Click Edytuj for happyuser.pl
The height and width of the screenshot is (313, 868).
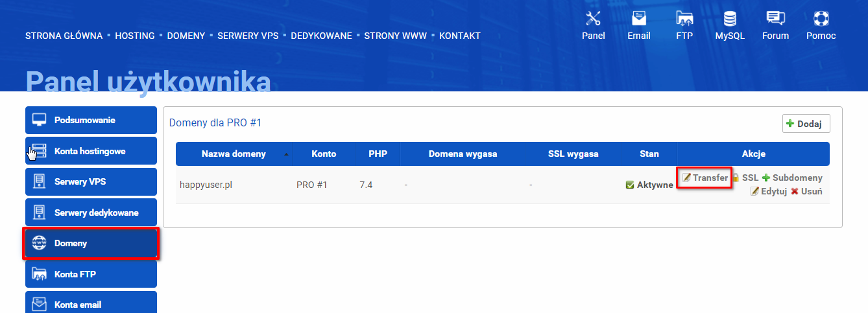coord(769,191)
